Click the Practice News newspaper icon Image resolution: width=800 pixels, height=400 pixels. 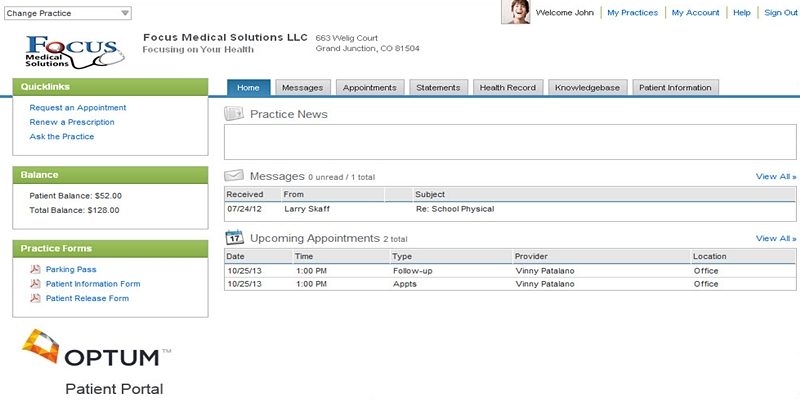click(x=234, y=114)
